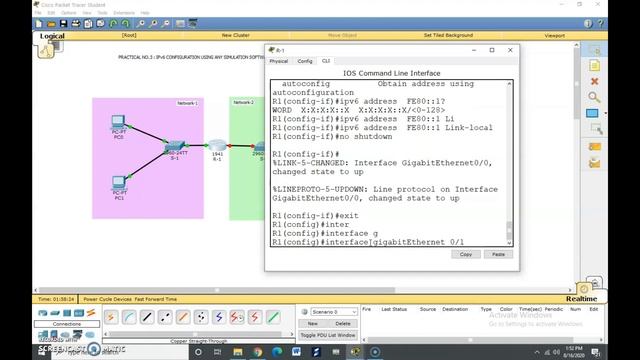Click the Paste icon in main toolbar

pos(100,24)
